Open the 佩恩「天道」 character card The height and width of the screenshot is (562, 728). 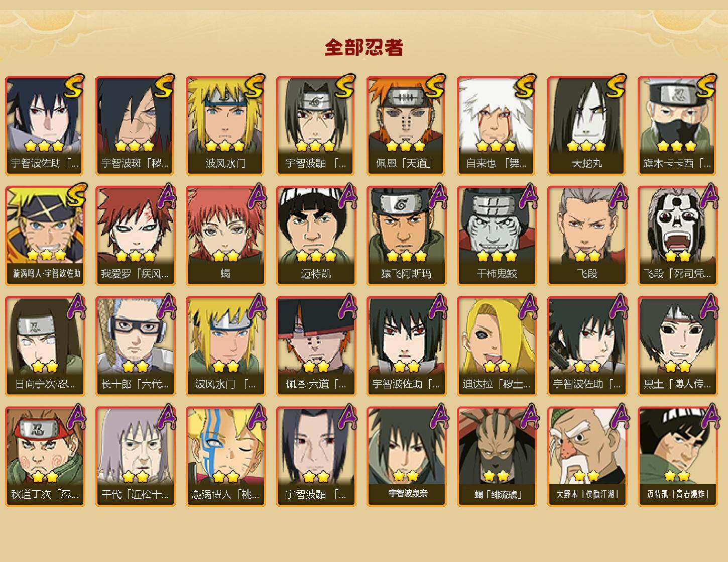[406, 125]
